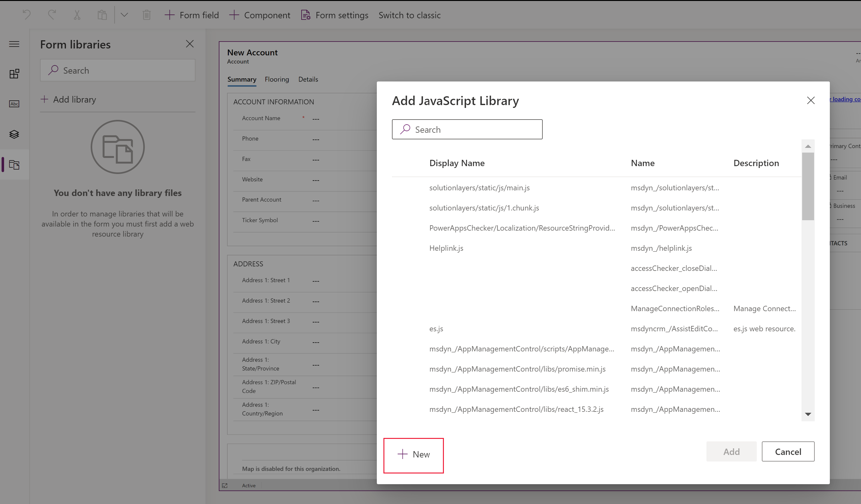Select solutionlayers/static/js/main.js entry
The height and width of the screenshot is (504, 861).
point(480,187)
